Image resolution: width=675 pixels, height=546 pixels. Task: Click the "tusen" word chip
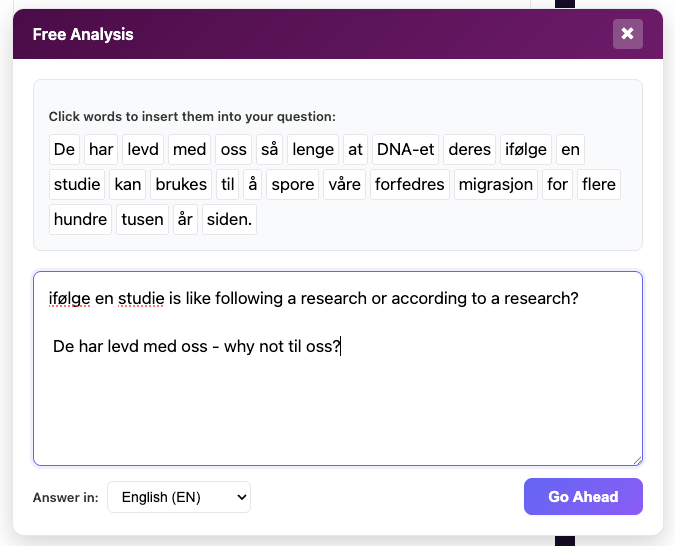coord(140,220)
